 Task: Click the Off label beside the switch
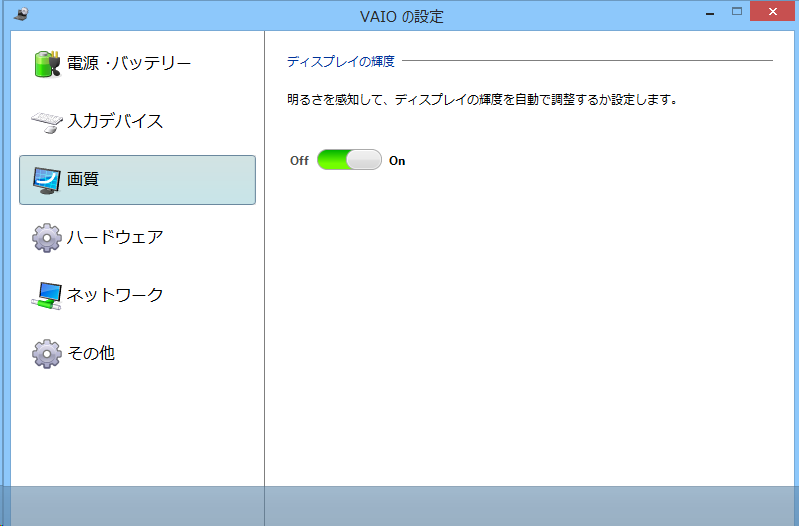(x=299, y=161)
